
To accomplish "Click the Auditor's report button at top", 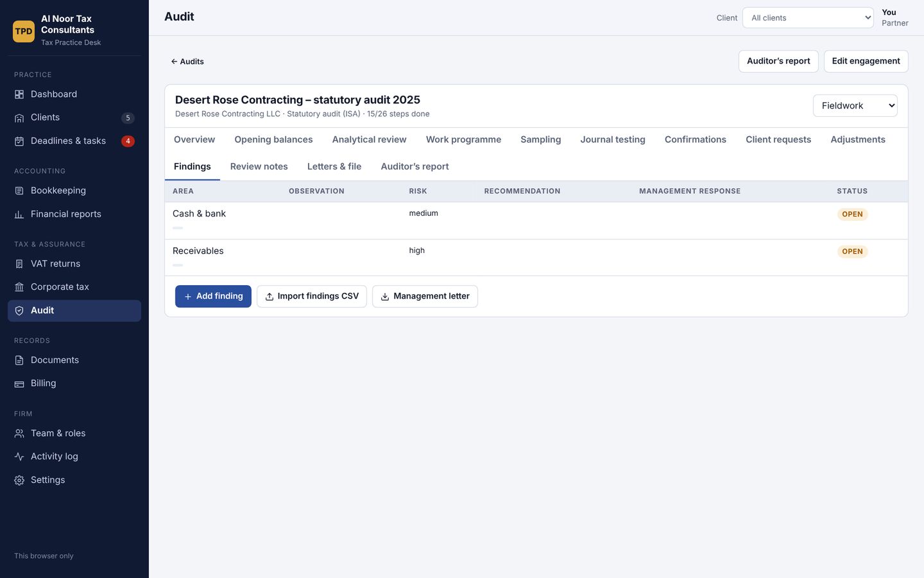I will point(778,62).
